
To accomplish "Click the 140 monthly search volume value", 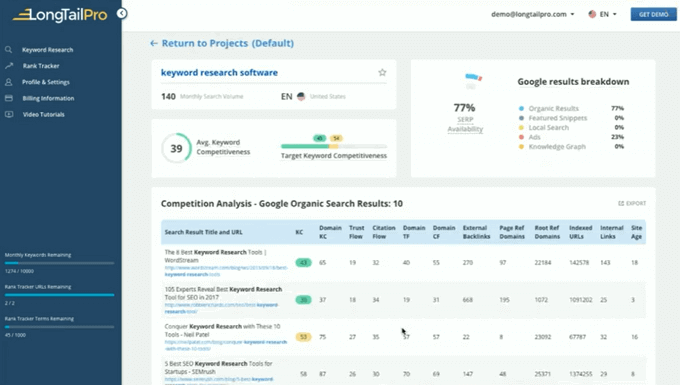I will point(168,96).
